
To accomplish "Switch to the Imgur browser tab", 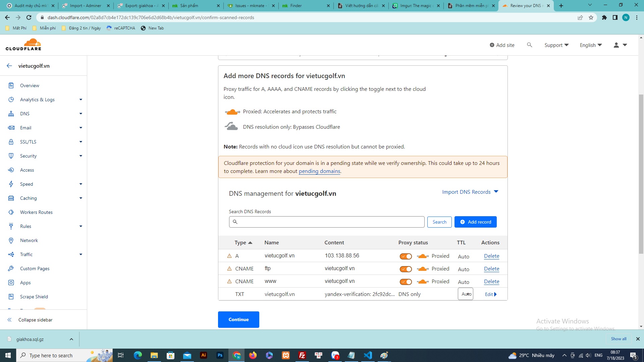I will pyautogui.click(x=416, y=6).
